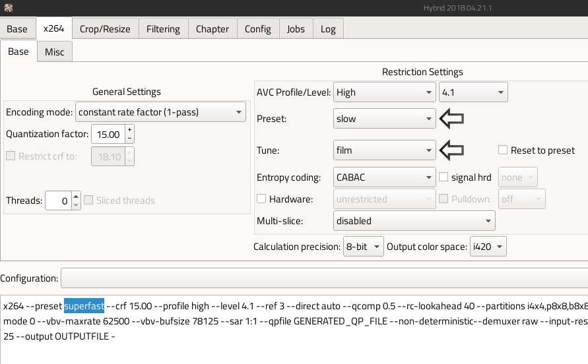Open the Jobs tab
This screenshot has width=588, height=364.
click(x=296, y=29)
